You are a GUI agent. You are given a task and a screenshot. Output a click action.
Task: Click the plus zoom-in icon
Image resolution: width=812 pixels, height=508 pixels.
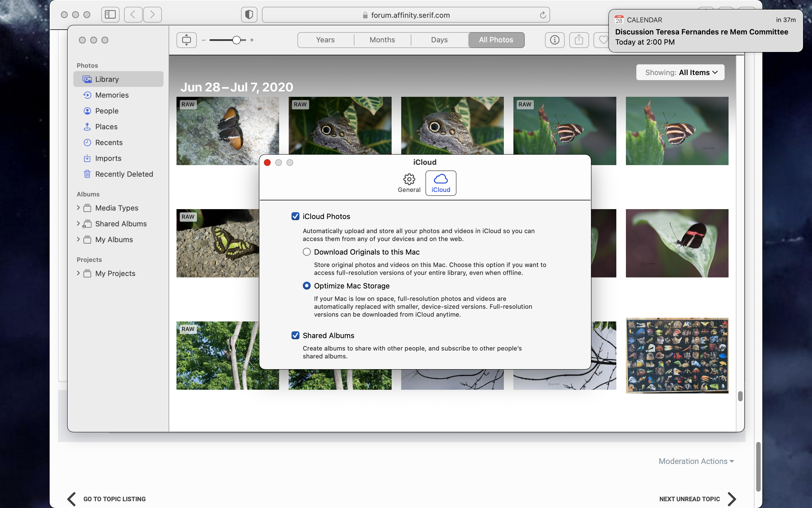pyautogui.click(x=252, y=40)
